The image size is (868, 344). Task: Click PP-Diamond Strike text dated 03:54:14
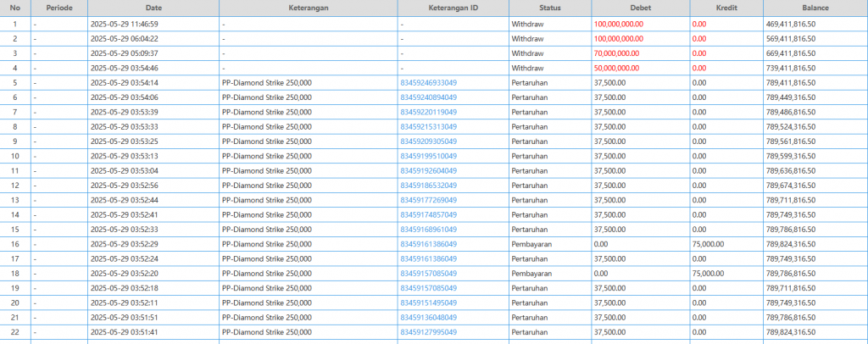[267, 83]
